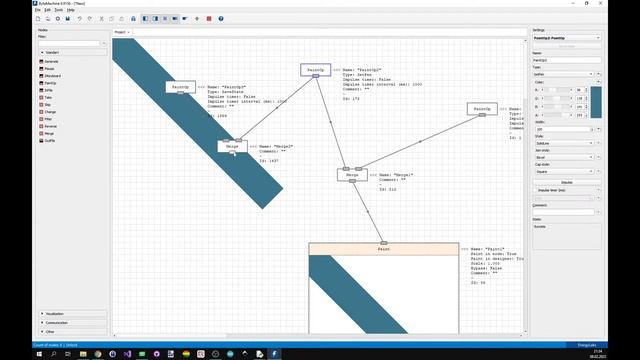Open File Explorer from the taskbar
Screen dimensions: 640x360
tap(83, 354)
